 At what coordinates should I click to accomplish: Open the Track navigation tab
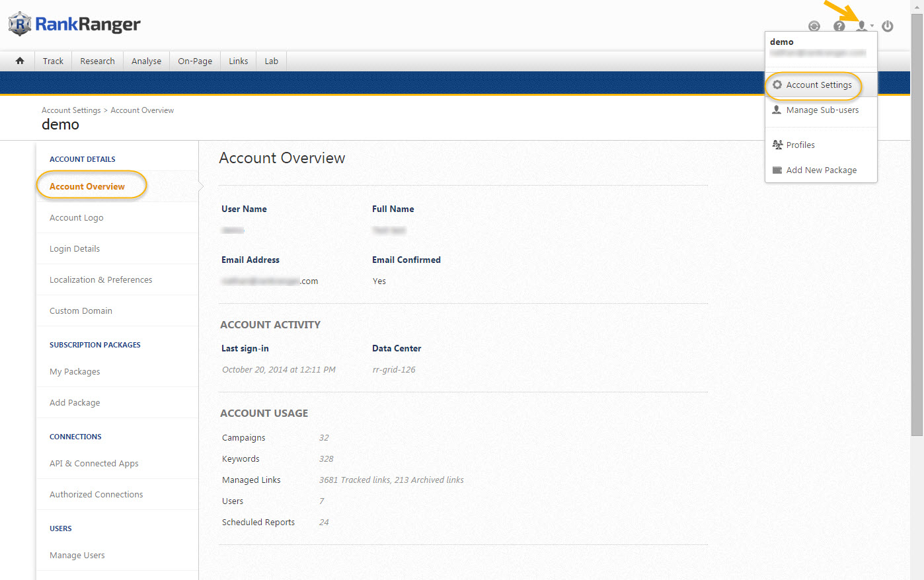point(53,61)
